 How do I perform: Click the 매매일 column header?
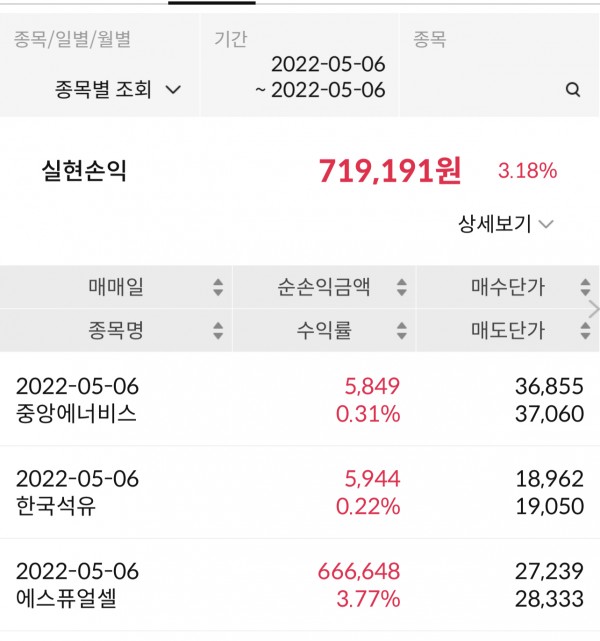[x=115, y=288]
